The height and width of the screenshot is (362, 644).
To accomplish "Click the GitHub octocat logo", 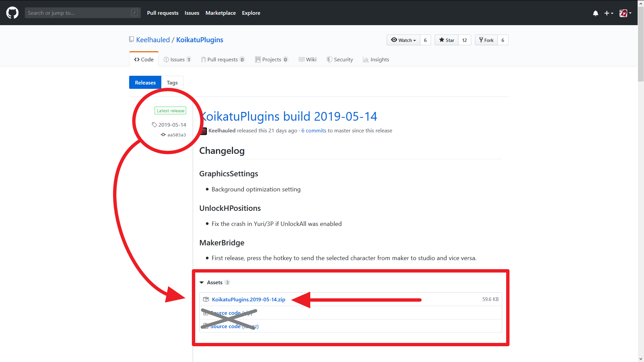I will [12, 13].
